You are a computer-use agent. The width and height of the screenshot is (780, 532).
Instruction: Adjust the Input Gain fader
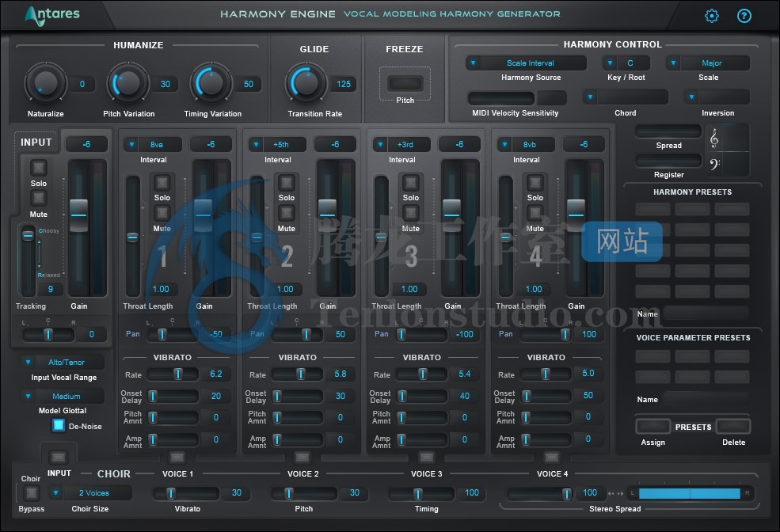click(x=78, y=215)
